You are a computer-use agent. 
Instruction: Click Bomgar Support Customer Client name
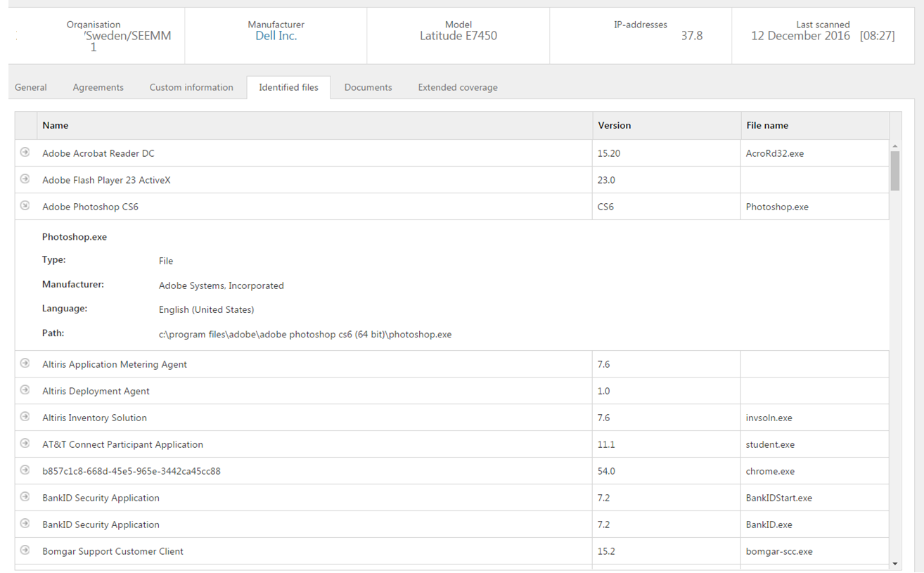click(x=113, y=551)
